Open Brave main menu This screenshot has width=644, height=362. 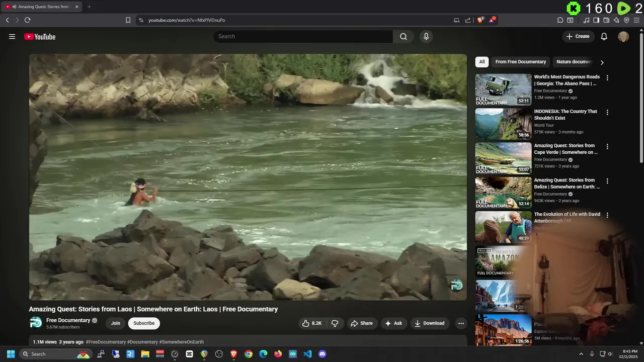click(637, 20)
